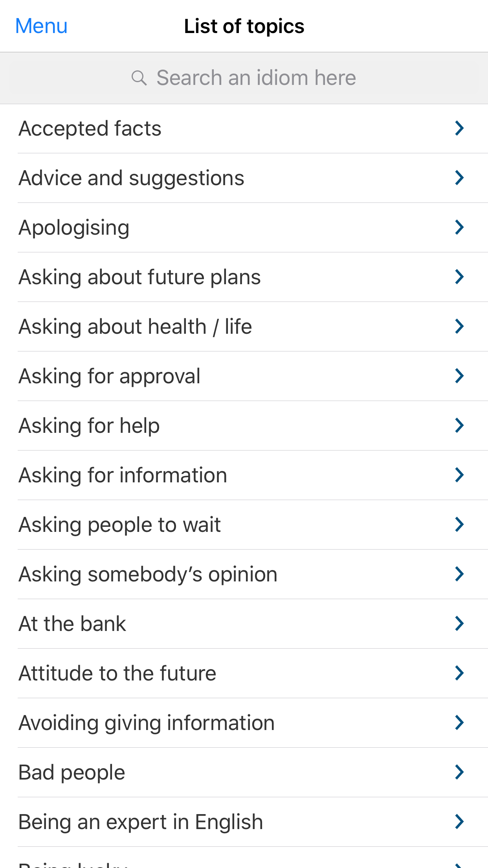Open the Menu
The image size is (488, 868).
[x=41, y=26]
